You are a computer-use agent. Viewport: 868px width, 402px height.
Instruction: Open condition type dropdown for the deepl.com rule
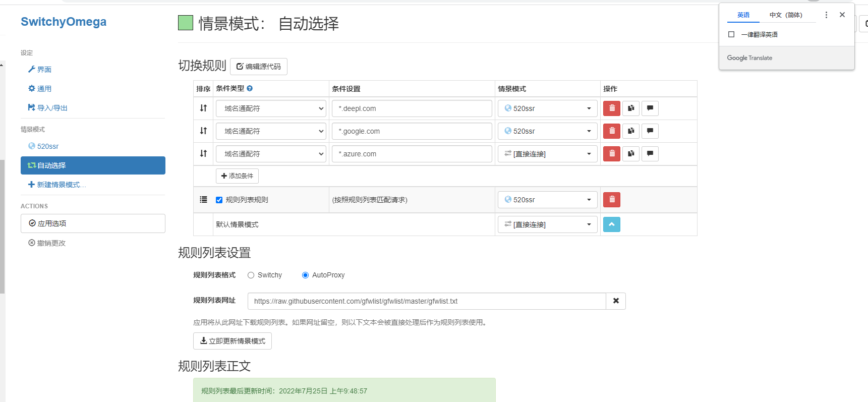271,108
